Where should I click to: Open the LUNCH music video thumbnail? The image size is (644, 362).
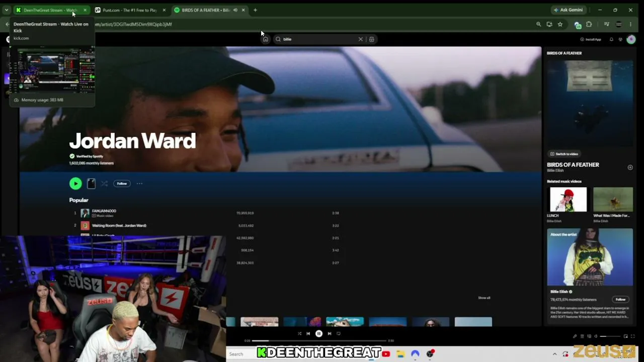(x=568, y=199)
